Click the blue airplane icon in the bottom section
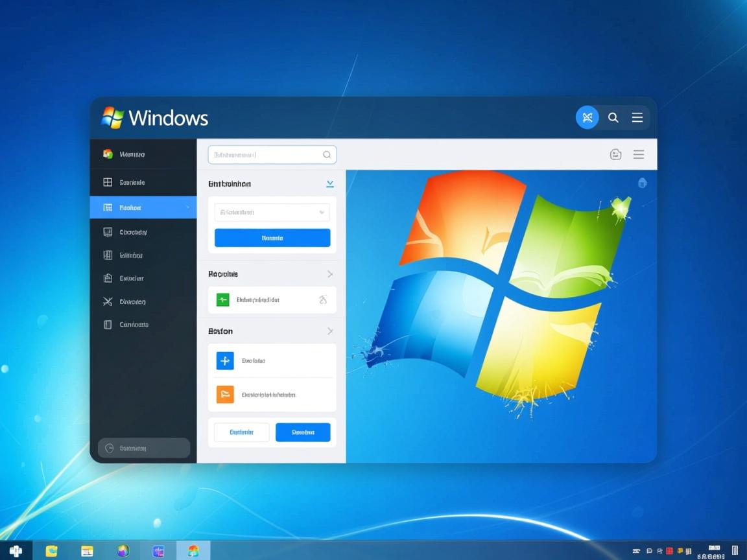 click(224, 360)
